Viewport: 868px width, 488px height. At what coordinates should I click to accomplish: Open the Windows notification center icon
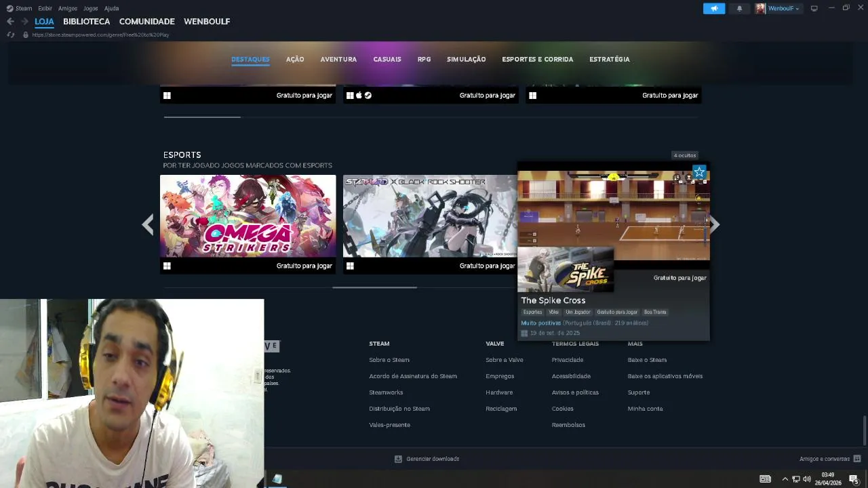[x=854, y=479]
